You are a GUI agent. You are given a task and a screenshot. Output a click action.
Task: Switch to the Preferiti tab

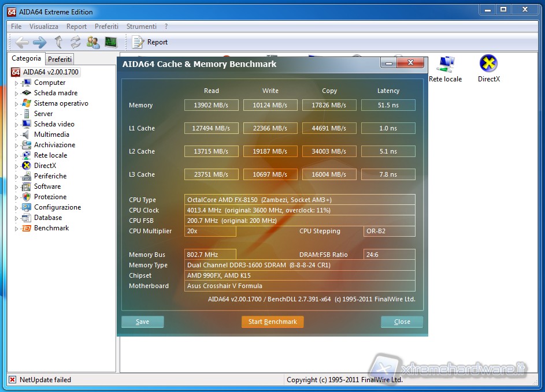click(60, 59)
